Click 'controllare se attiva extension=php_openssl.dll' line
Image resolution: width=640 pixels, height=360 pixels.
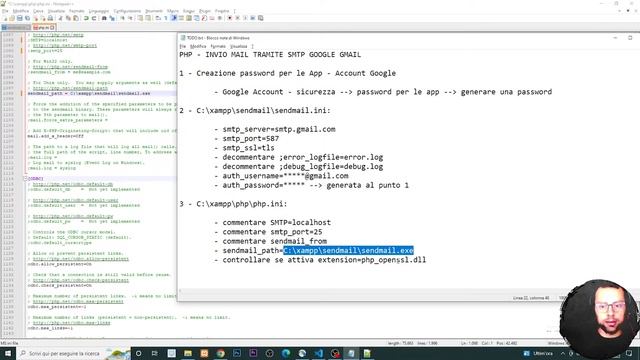point(324,260)
